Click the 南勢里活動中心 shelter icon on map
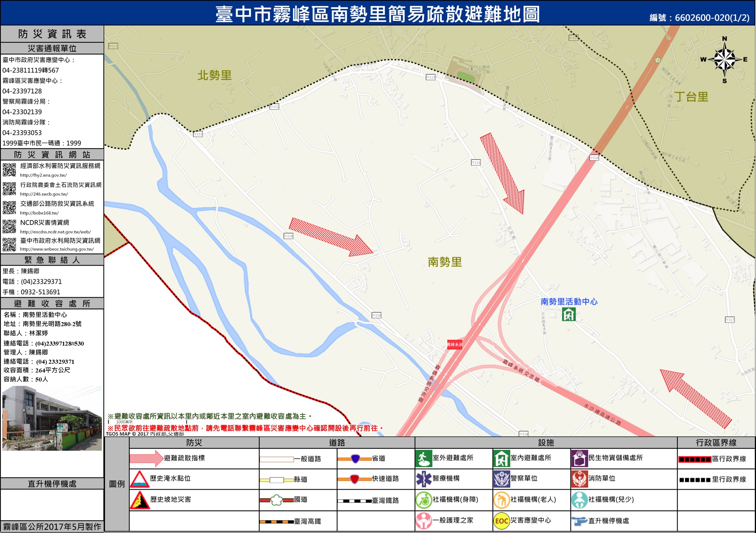Viewport: 756px width, 533px height. point(569,315)
